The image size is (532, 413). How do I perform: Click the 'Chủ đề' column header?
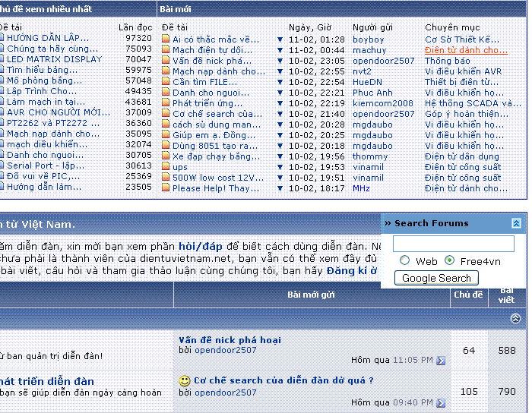click(x=469, y=295)
